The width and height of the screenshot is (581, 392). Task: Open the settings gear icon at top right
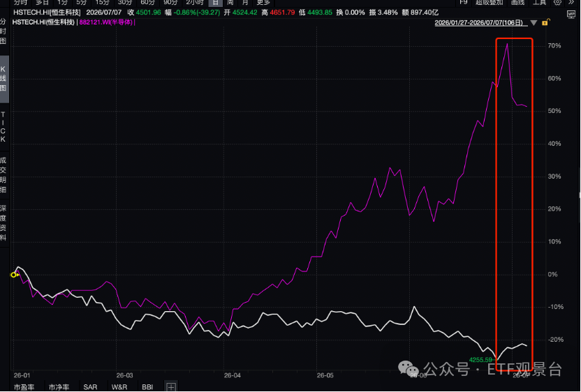pyautogui.click(x=557, y=2)
